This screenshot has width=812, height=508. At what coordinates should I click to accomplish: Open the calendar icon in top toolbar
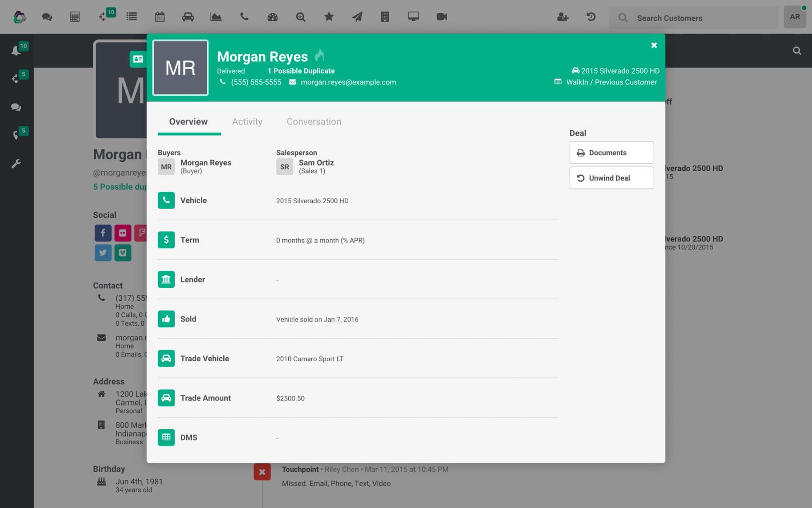(160, 17)
